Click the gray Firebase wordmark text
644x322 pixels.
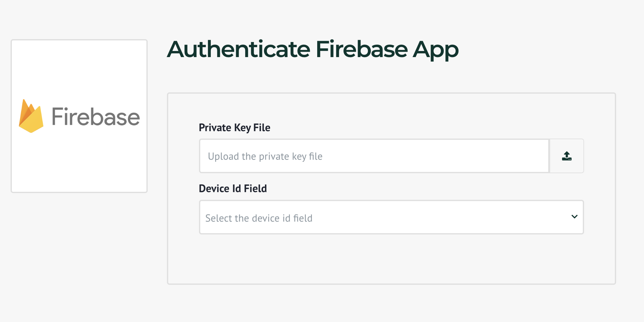click(x=95, y=117)
